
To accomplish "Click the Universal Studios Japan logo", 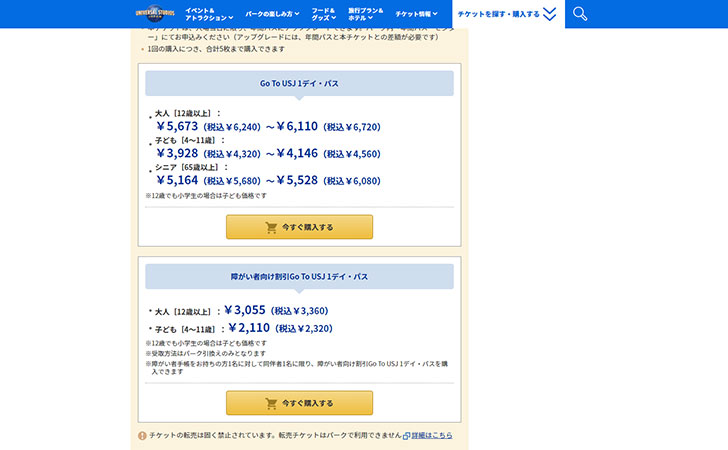I will [x=155, y=13].
